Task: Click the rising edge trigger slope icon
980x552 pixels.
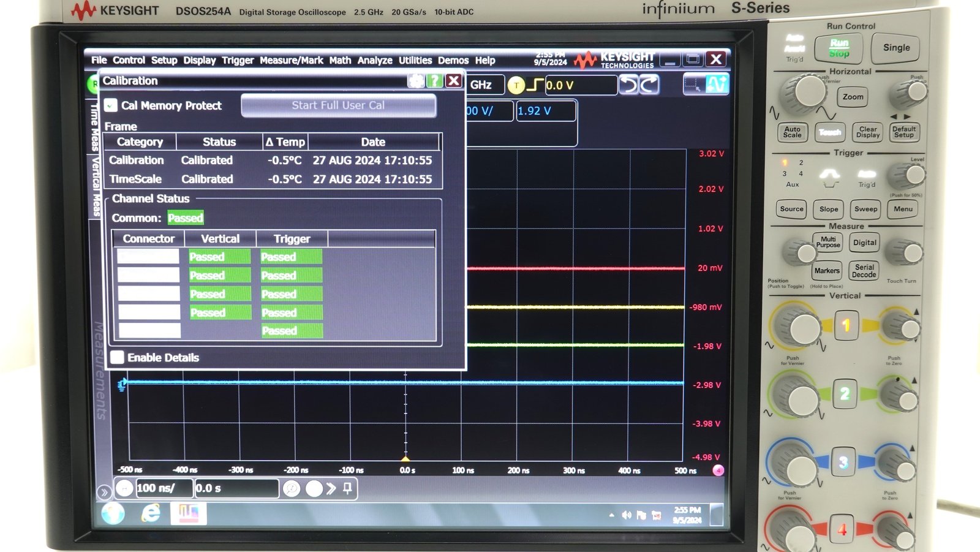Action: [x=535, y=85]
